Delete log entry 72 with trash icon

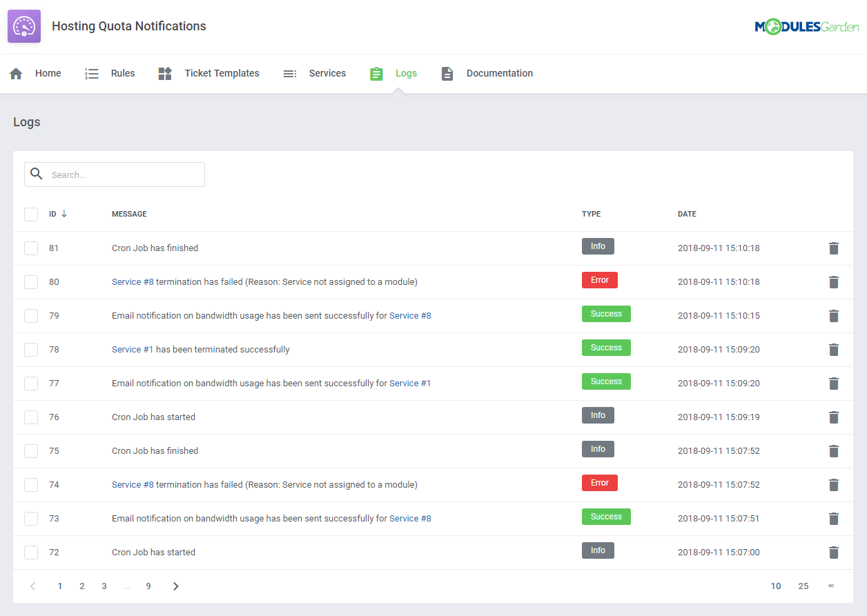(x=834, y=553)
